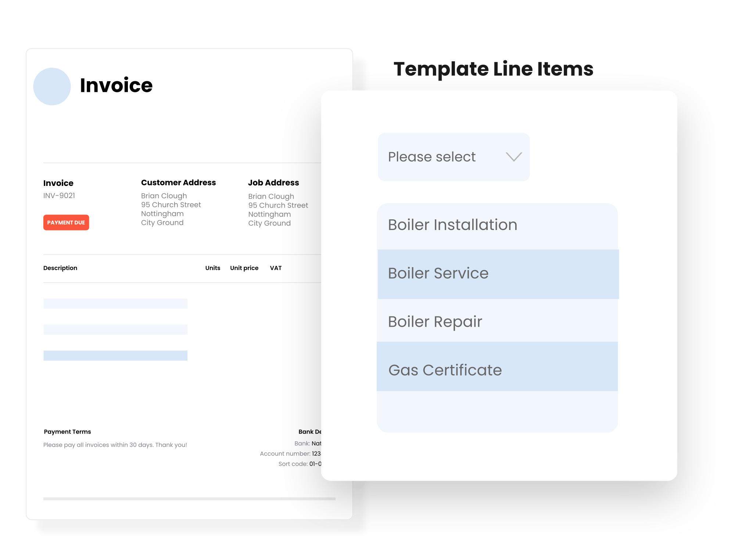Image resolution: width=735 pixels, height=560 pixels.
Task: Click the blue circular logo placeholder next to Invoice
Action: click(52, 87)
